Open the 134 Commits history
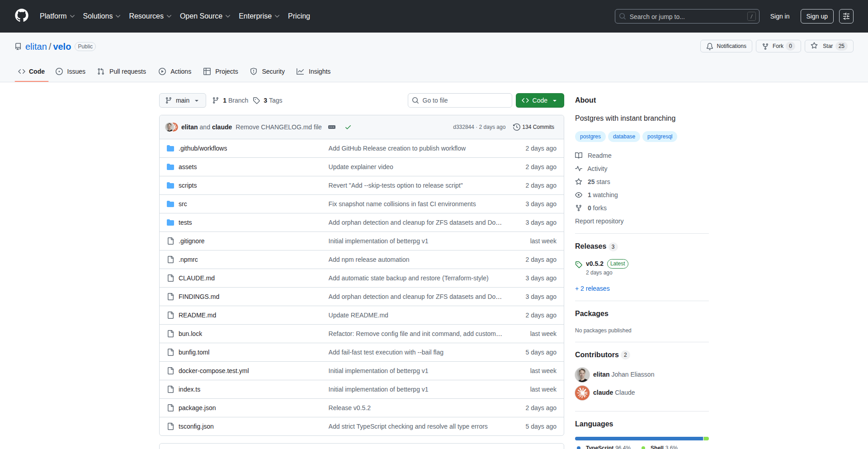The width and height of the screenshot is (868, 449). pos(533,127)
